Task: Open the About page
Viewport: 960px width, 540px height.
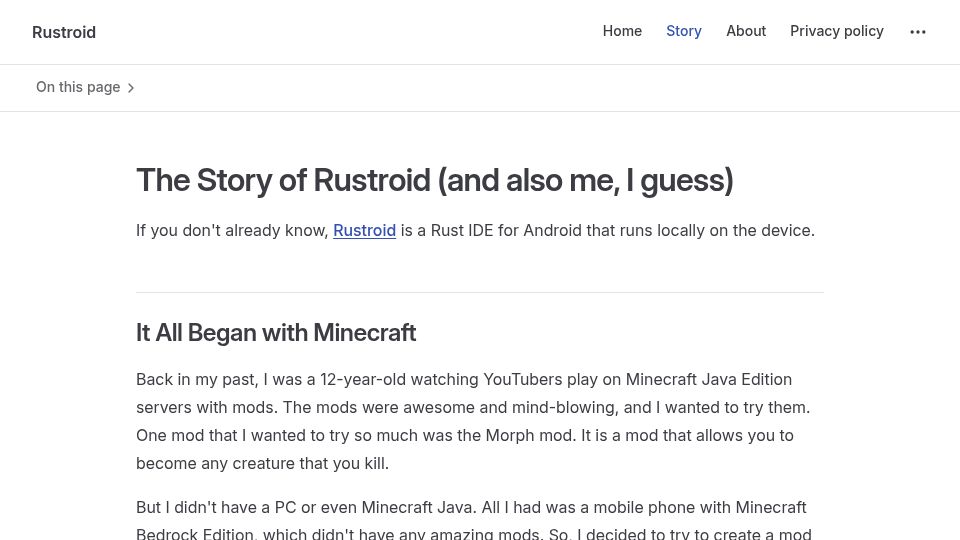Action: [x=746, y=31]
